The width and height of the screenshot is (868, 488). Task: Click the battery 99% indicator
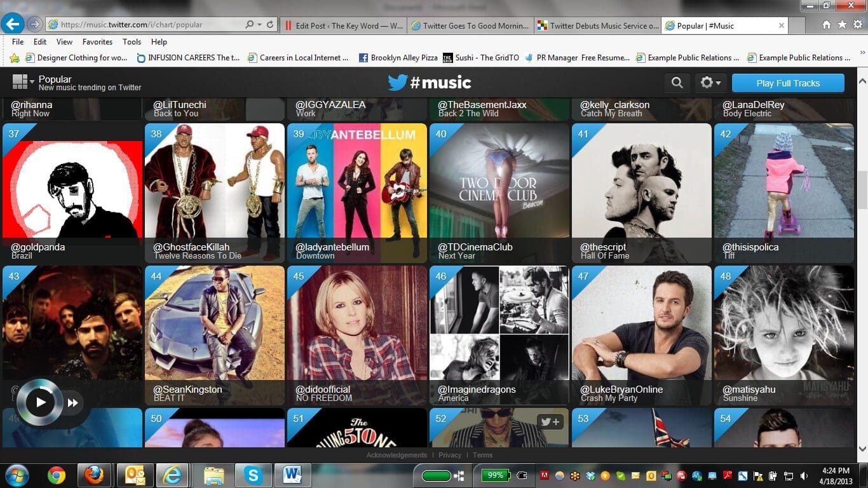[495, 475]
